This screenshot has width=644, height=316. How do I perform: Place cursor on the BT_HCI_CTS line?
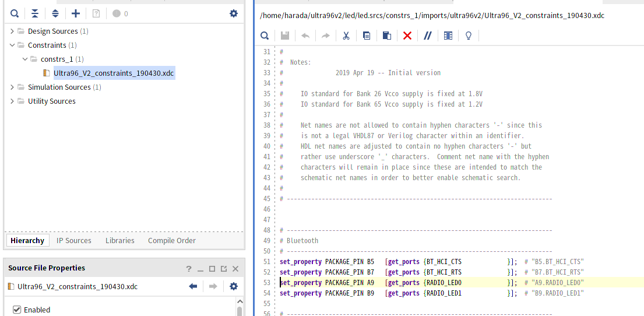[432, 262]
